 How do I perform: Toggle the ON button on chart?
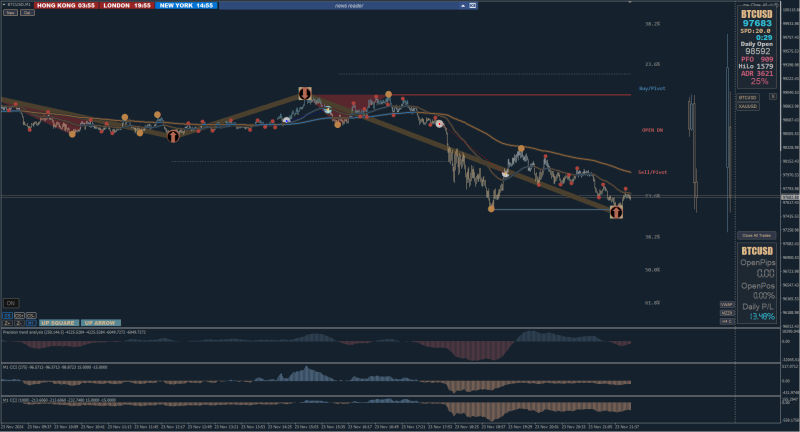click(11, 303)
